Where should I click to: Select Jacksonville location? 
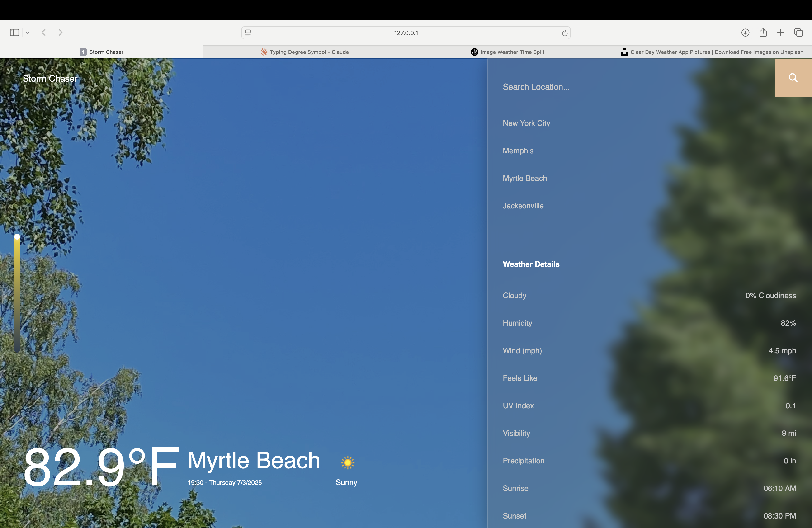(523, 206)
